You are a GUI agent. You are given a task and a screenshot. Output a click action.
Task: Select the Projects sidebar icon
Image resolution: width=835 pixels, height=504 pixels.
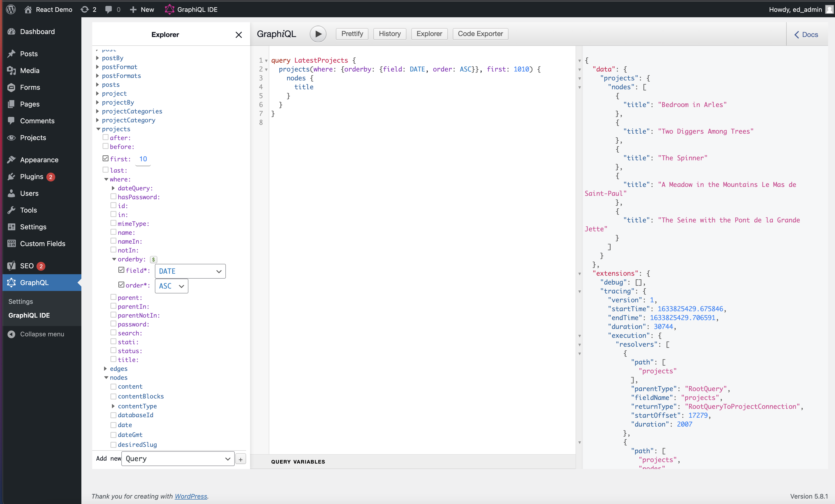[x=12, y=137]
